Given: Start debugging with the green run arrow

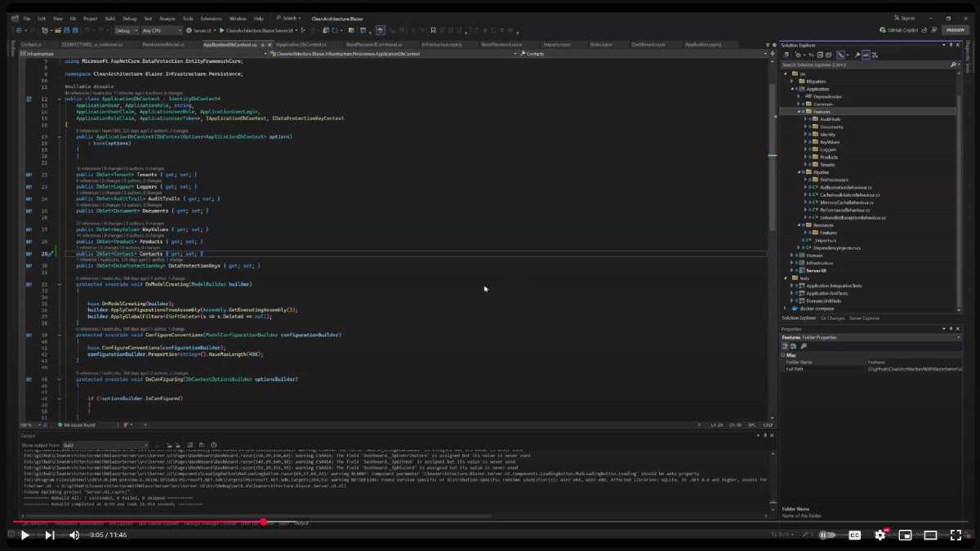Looking at the screenshot, I should click(x=221, y=30).
